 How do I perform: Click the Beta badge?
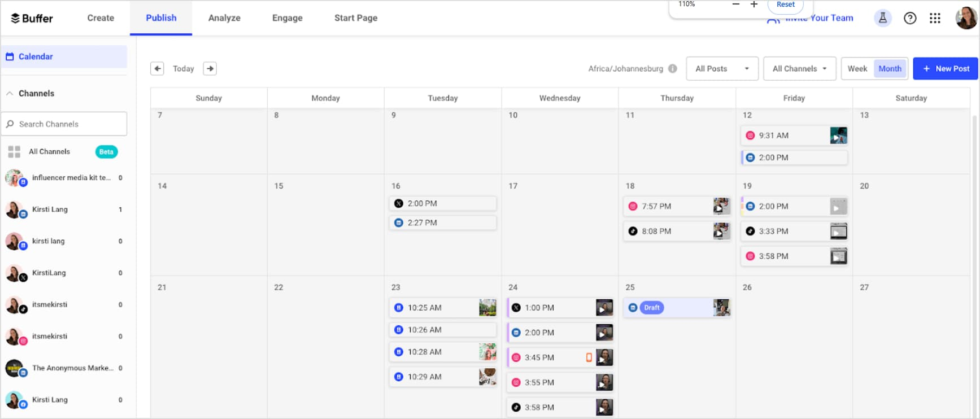(106, 151)
